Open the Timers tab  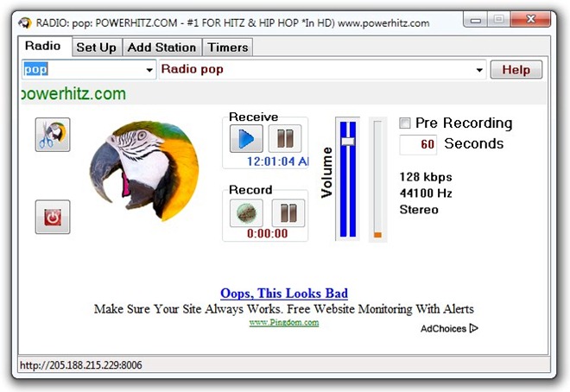(x=228, y=47)
